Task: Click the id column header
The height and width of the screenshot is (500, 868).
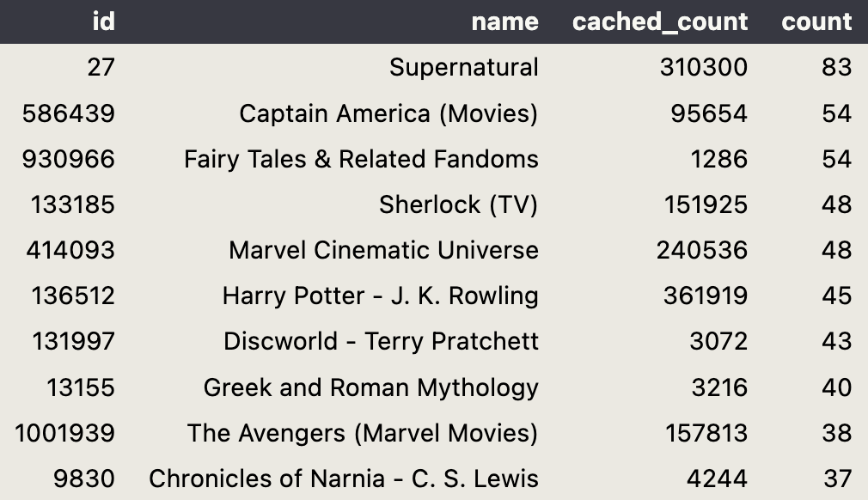Action: coord(103,21)
